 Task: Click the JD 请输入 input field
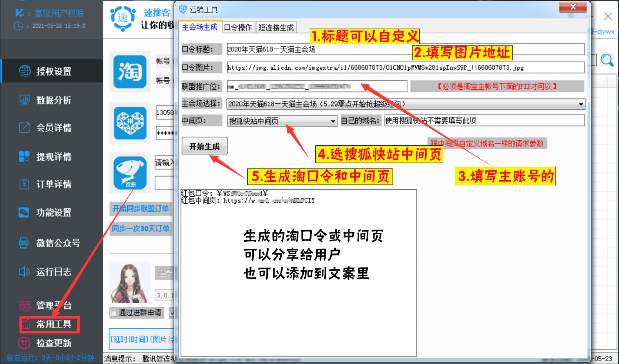[x=165, y=162]
